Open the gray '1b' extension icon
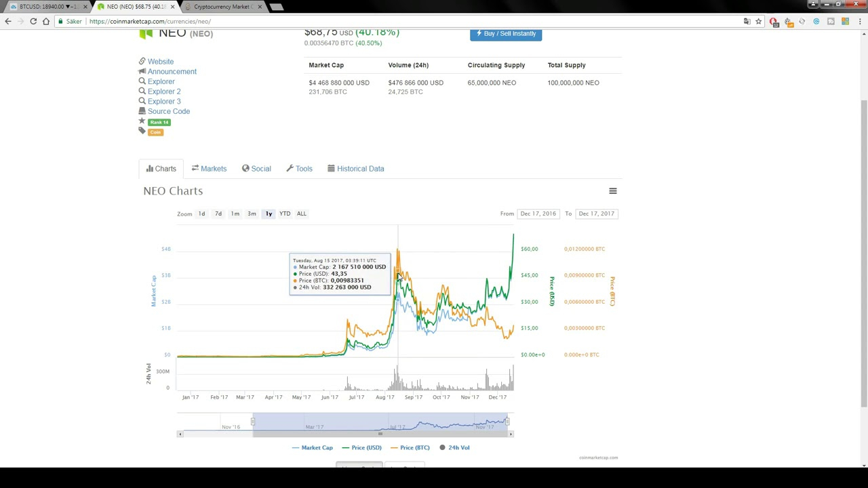 831,22
